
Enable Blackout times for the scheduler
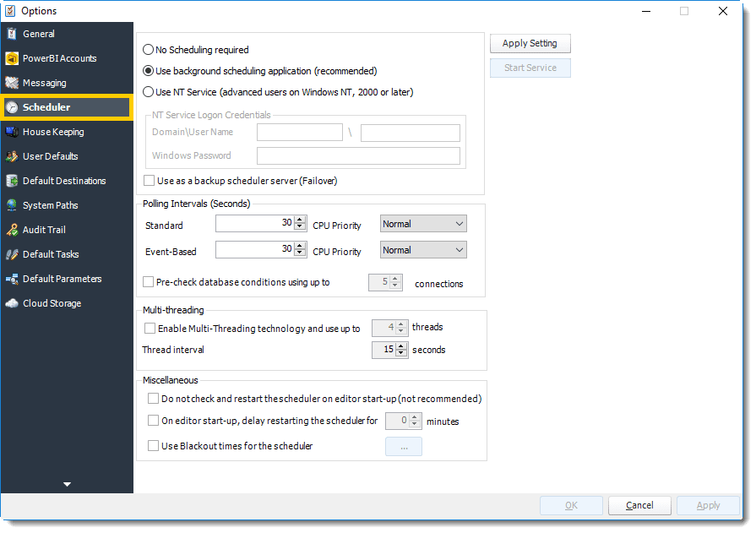[x=153, y=446]
